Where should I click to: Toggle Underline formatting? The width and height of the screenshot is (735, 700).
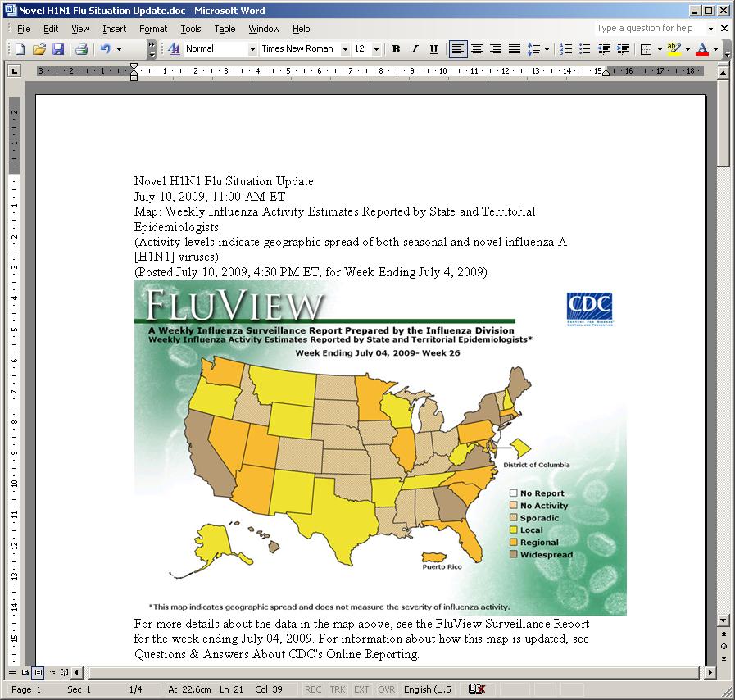433,48
